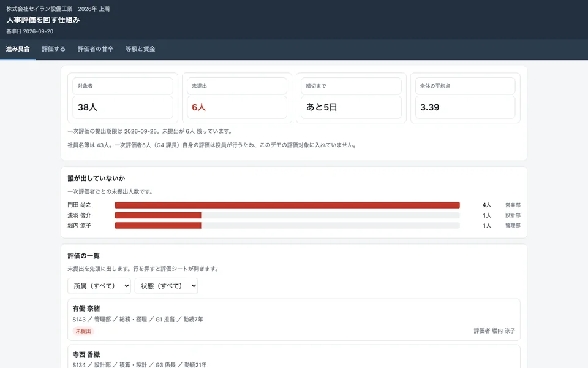This screenshot has height=368, width=588.
Task: Open 有働 奈緒's evaluation sheet row
Action: 294,320
